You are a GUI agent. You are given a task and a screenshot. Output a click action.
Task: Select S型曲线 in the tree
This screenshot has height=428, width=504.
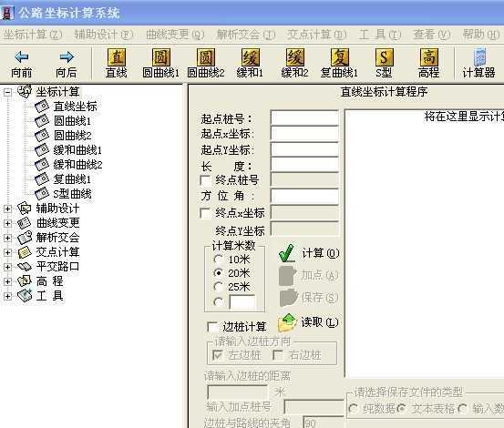(73, 194)
